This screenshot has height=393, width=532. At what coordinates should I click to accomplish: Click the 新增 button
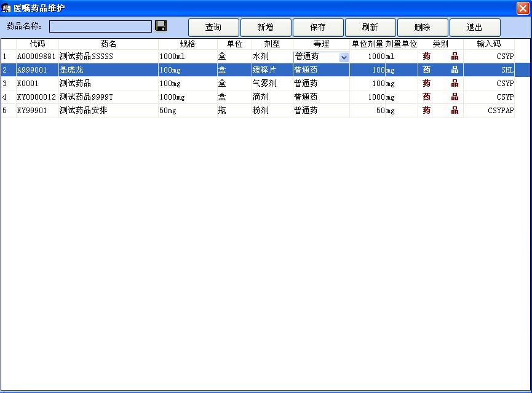coord(266,28)
